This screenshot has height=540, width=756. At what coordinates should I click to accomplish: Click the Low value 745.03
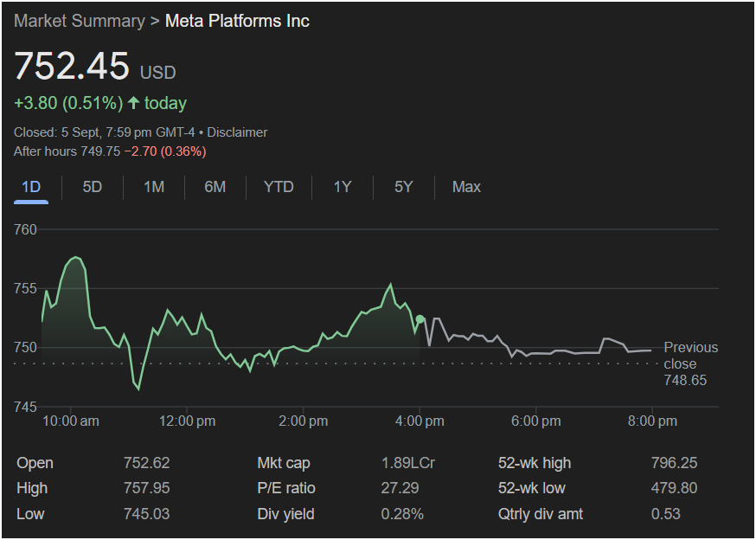[x=146, y=514]
